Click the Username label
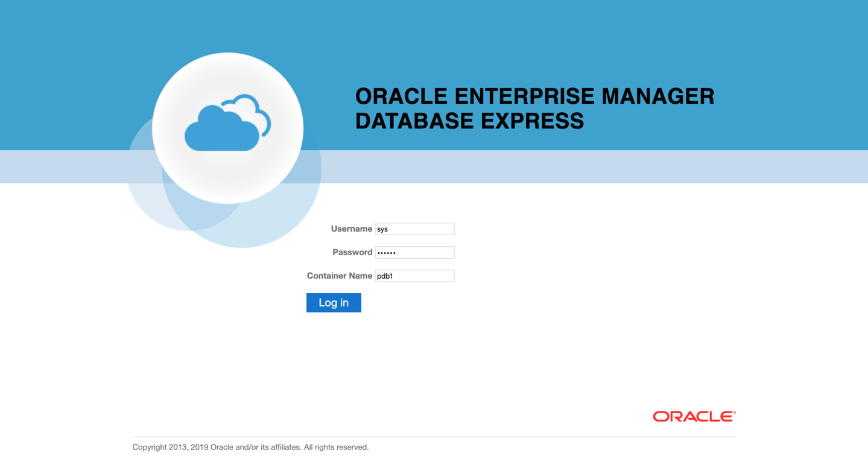 pyautogui.click(x=351, y=229)
